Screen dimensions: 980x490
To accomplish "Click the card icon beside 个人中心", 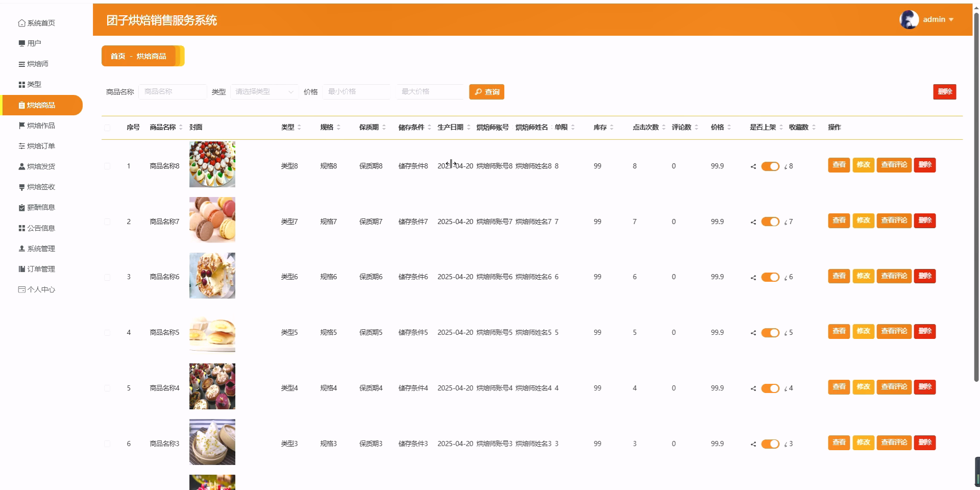I will coord(21,289).
